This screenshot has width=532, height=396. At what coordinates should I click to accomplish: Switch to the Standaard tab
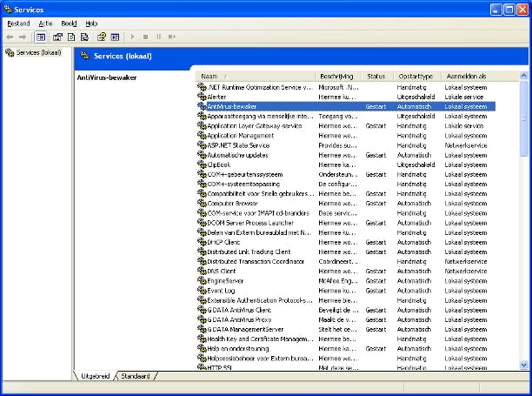pos(135,376)
